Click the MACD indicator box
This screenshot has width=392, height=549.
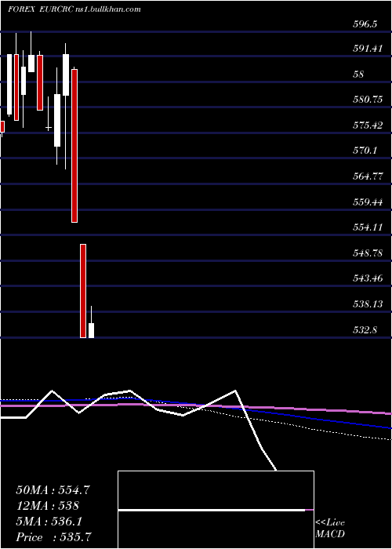216,510
